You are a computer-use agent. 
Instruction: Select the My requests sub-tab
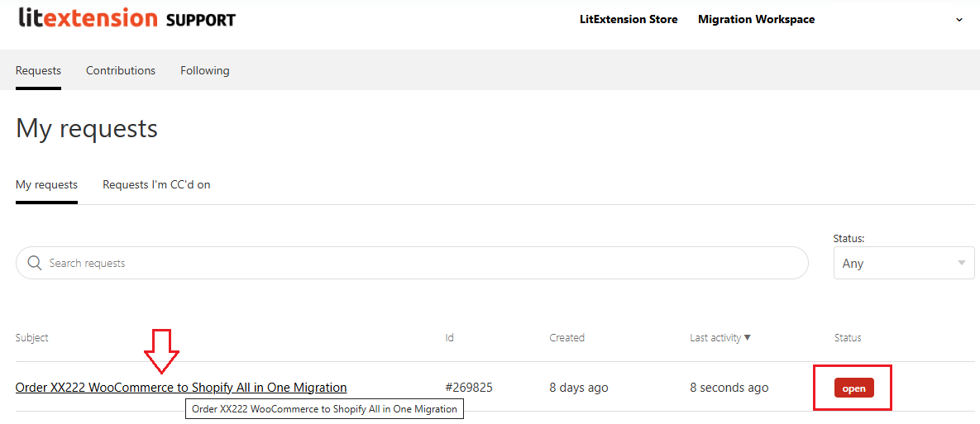46,184
